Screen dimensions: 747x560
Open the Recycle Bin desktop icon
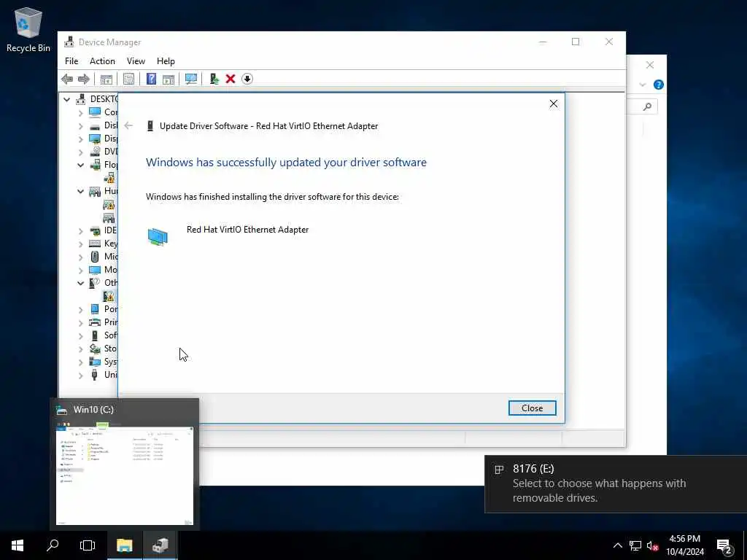tap(28, 29)
